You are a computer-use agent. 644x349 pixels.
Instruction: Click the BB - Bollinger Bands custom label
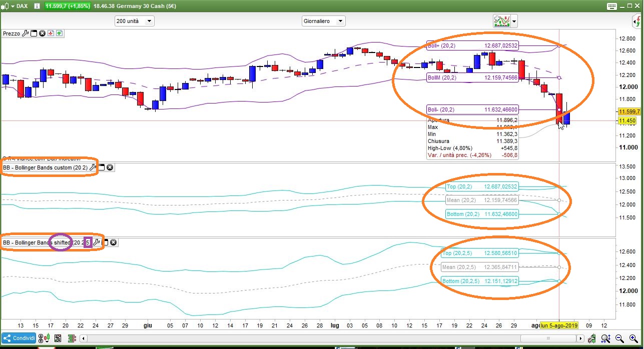pos(45,167)
